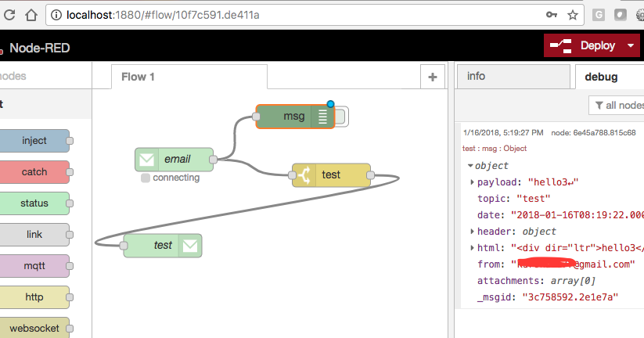644x338 pixels.
Task: Add a new flow with plus button
Action: (x=432, y=76)
